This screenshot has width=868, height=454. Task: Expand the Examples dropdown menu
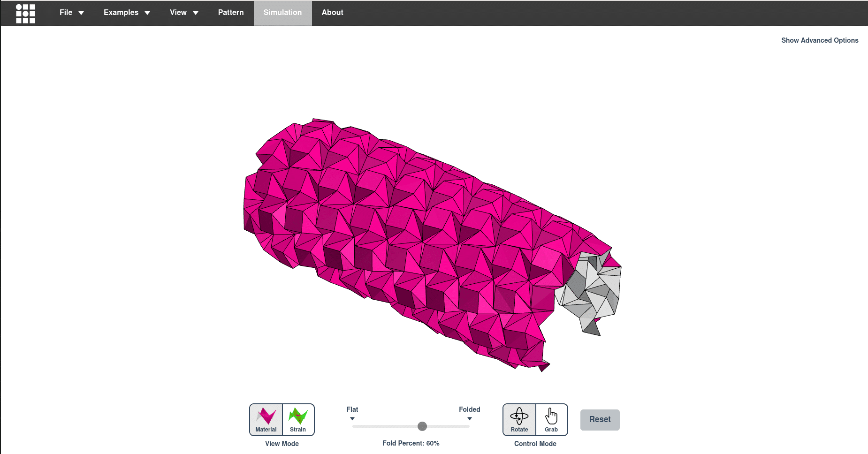pyautogui.click(x=126, y=13)
